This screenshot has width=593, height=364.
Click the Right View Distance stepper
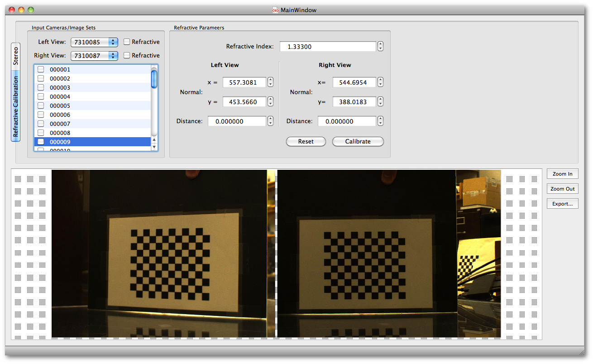tap(380, 121)
